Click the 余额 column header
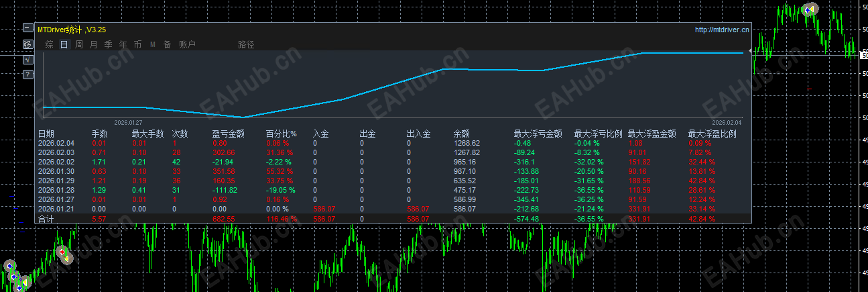This screenshot has height=292, width=868. point(462,134)
